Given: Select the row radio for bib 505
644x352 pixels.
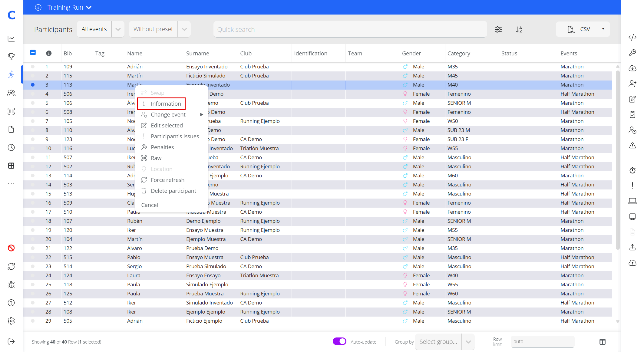Looking at the screenshot, I should coord(33,321).
